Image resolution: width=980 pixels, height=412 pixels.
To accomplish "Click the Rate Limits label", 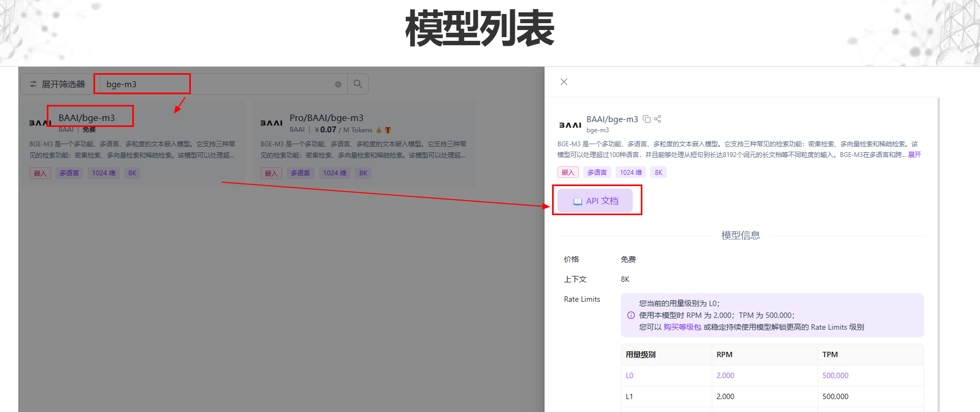I will 582,299.
